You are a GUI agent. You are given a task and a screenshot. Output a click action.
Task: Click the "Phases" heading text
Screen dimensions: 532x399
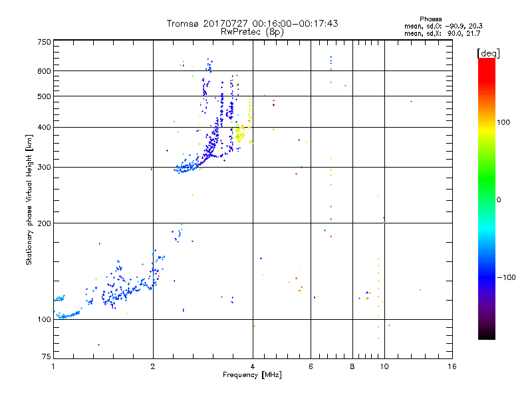(430, 19)
